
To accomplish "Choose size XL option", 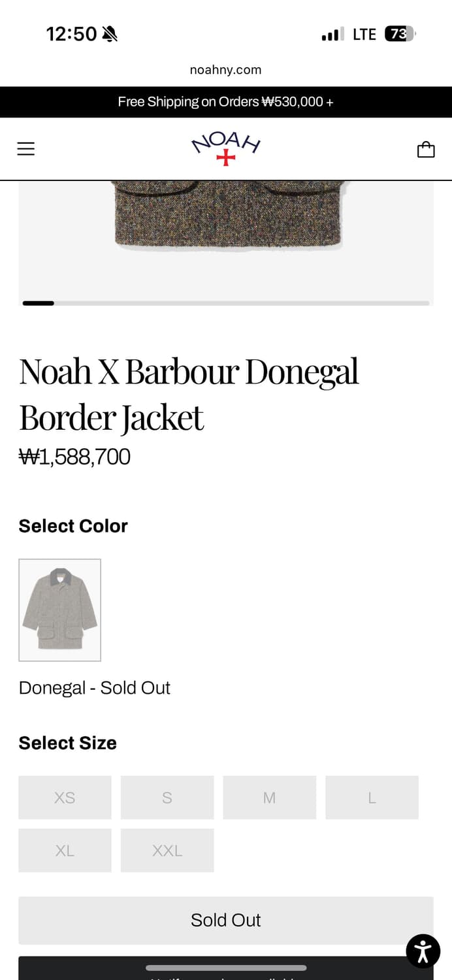I will click(x=65, y=850).
